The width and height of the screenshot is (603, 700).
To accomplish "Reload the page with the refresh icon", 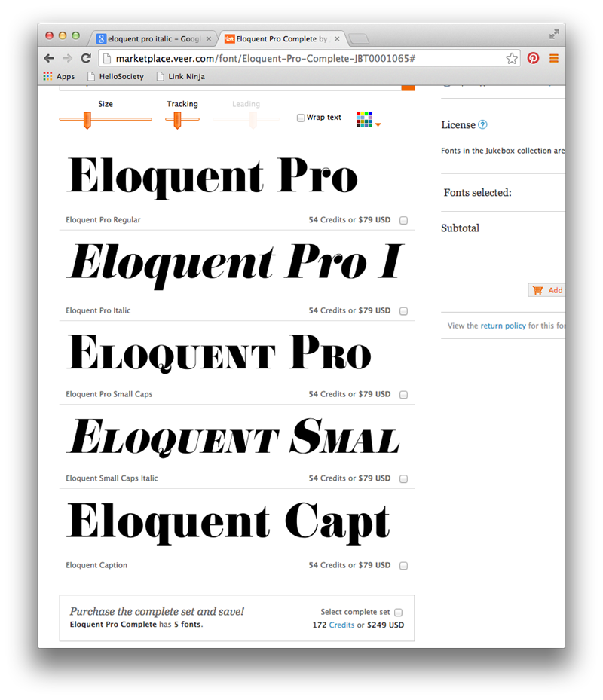I will [x=86, y=58].
